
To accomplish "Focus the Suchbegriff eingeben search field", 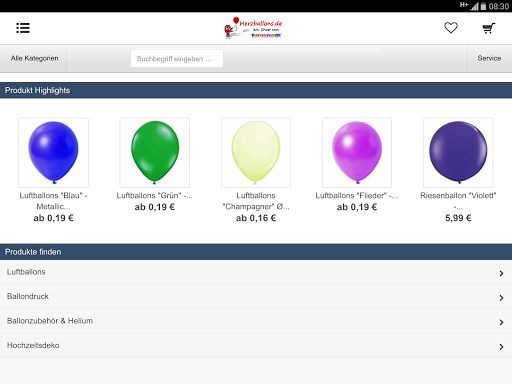I will tap(177, 59).
